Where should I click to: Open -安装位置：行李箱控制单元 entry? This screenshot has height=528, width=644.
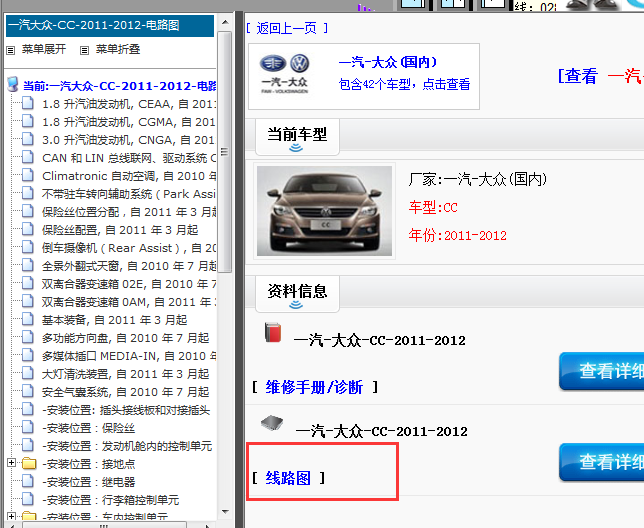click(x=110, y=500)
